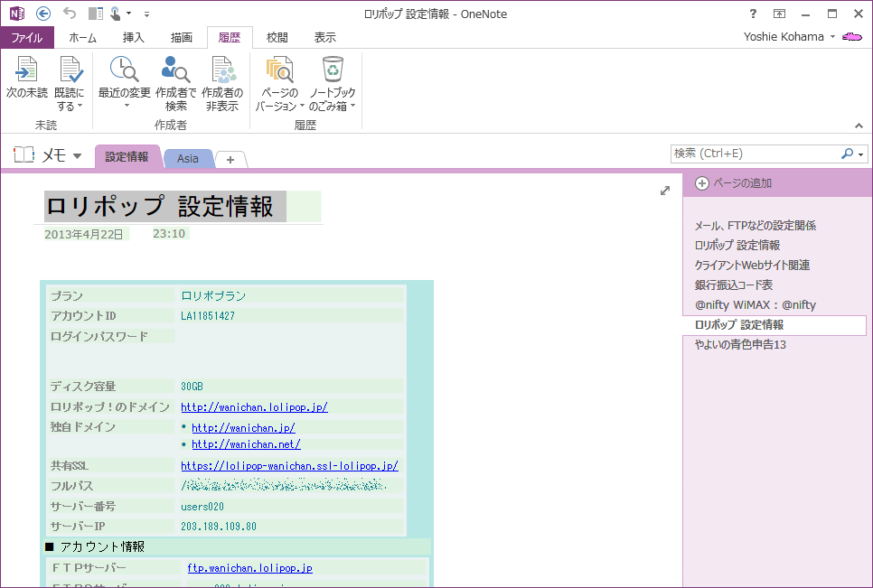Expand the ノートブックのごみ箱 dropdown arrow
The width and height of the screenshot is (873, 588).
pyautogui.click(x=353, y=107)
